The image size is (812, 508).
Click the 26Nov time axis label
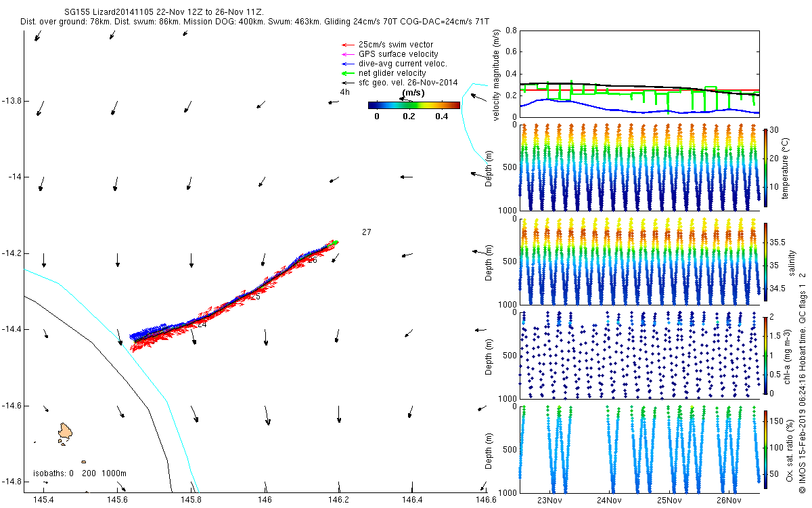pyautogui.click(x=728, y=501)
